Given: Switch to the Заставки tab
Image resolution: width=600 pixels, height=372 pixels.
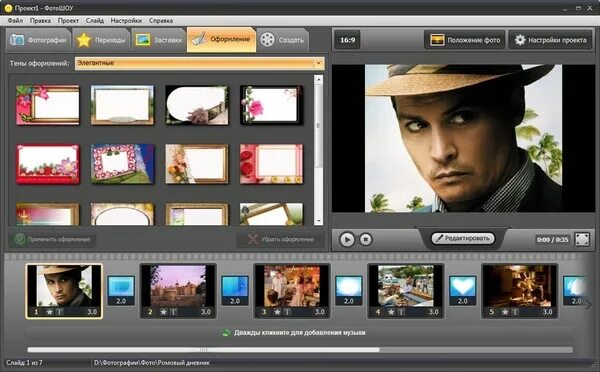Looking at the screenshot, I should (158, 40).
